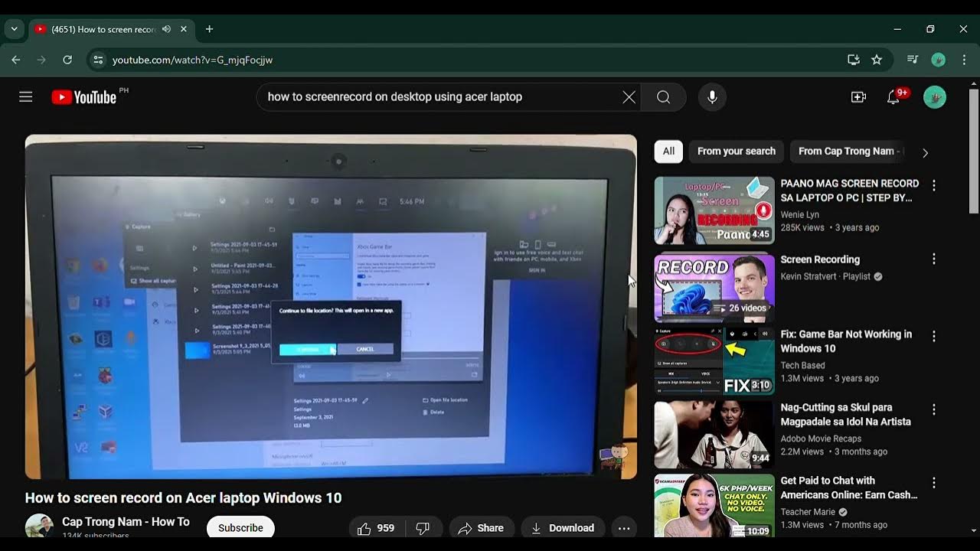Run search with the magnifier button
Image resolution: width=980 pixels, height=551 pixels.
(x=663, y=97)
